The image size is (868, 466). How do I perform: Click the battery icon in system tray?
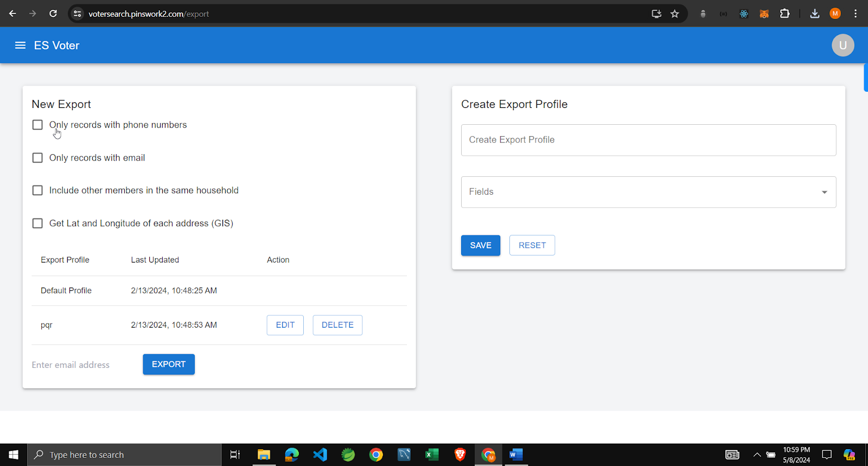(x=770, y=455)
